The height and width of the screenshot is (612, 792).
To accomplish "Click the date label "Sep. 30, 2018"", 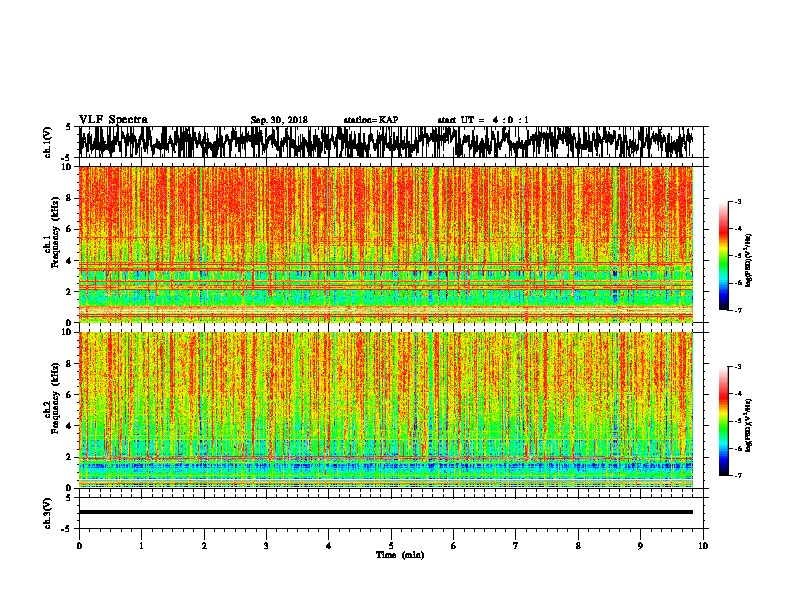I will (x=279, y=120).
